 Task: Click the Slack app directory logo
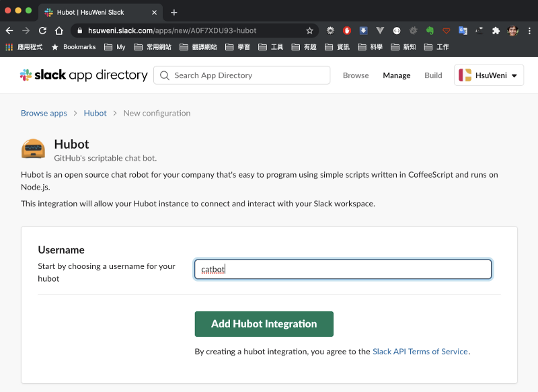[83, 75]
